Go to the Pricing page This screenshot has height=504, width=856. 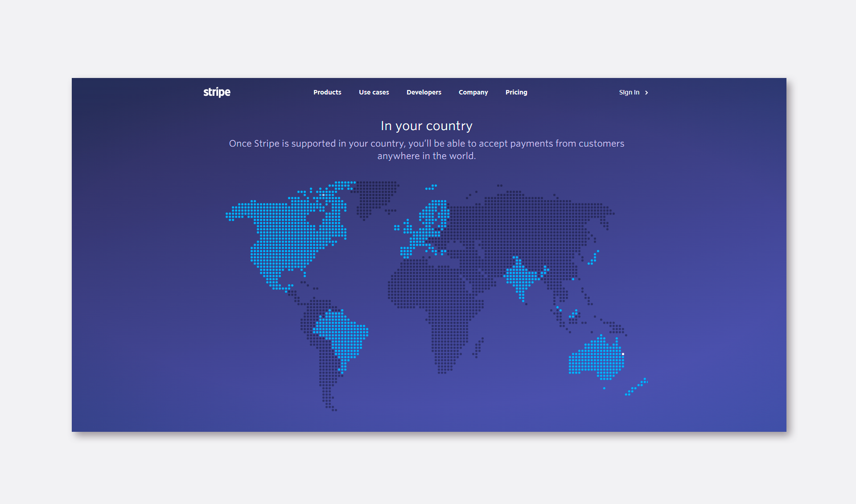coord(516,92)
